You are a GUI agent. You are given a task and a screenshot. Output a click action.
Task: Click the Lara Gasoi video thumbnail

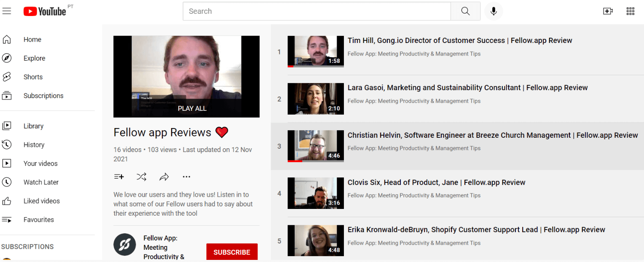[316, 99]
